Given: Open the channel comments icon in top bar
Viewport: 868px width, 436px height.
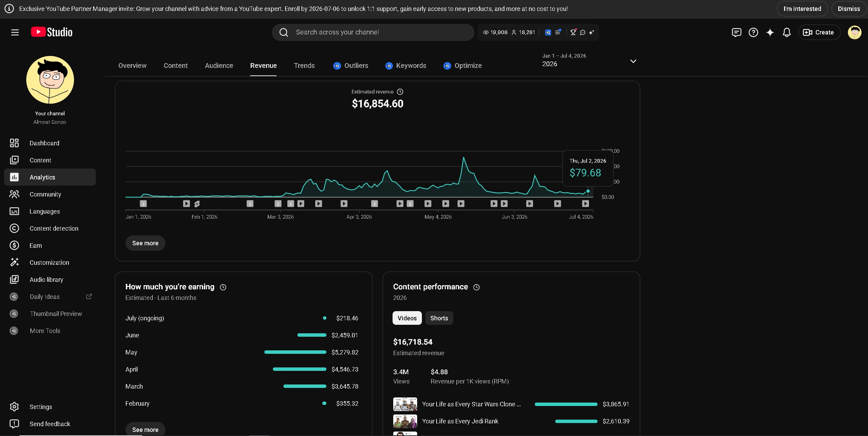Looking at the screenshot, I should [736, 32].
